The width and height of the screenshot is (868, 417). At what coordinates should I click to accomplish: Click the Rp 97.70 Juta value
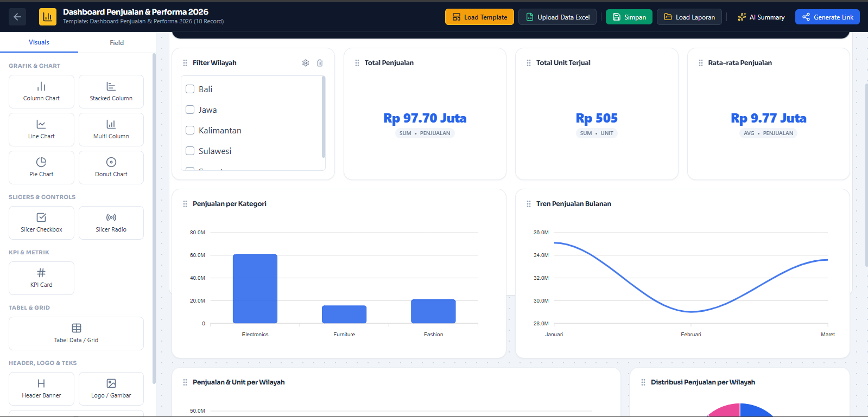pyautogui.click(x=425, y=118)
